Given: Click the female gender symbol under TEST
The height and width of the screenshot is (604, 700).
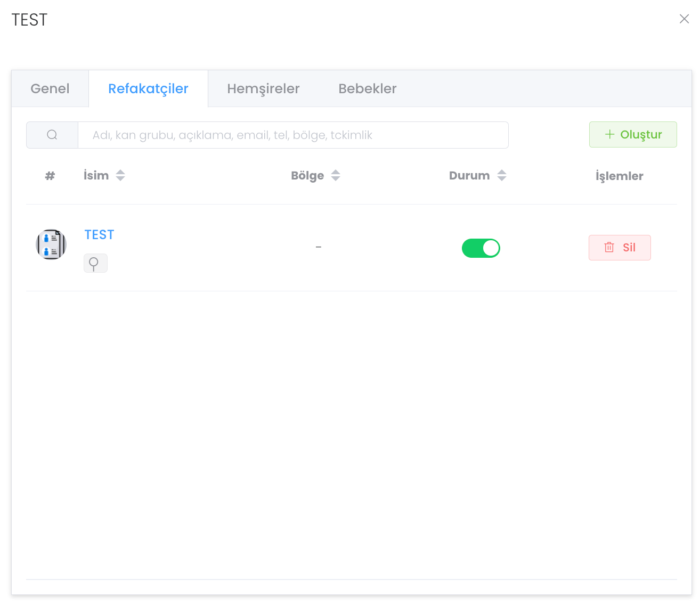Looking at the screenshot, I should click(95, 263).
